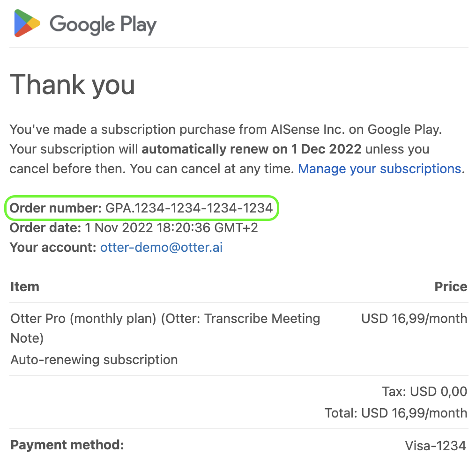Click the Item column header
The height and width of the screenshot is (469, 476).
(x=25, y=286)
